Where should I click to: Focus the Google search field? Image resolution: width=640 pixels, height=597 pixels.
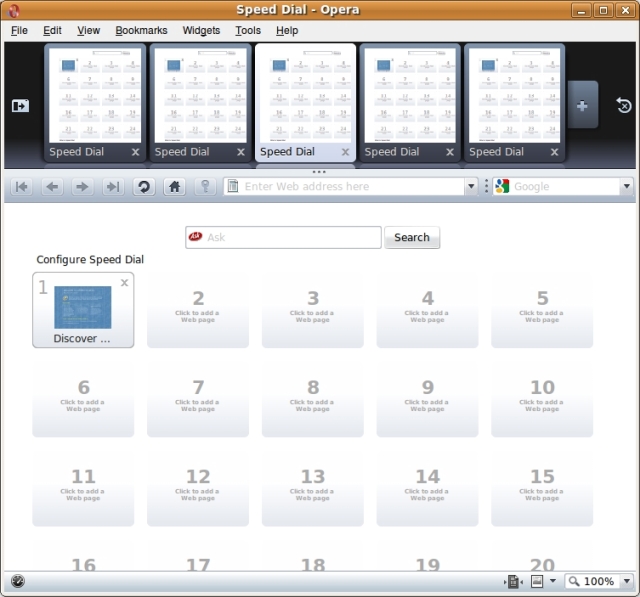[565, 186]
